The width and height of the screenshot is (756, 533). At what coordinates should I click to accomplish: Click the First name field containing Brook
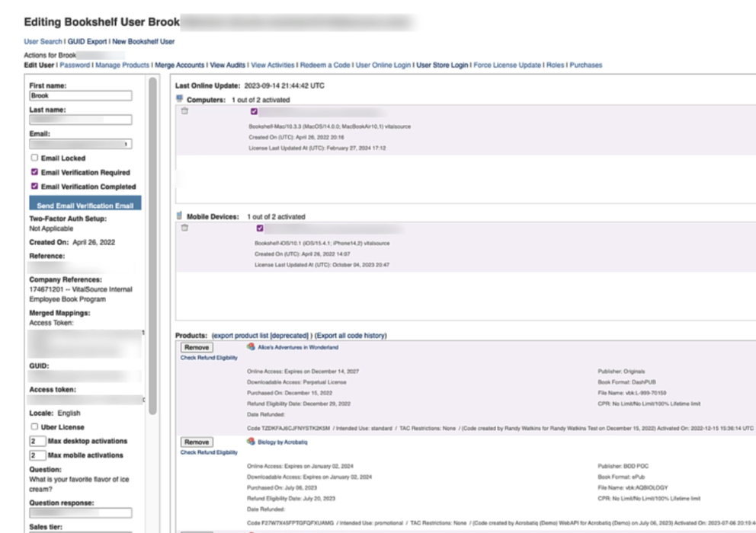(x=81, y=96)
